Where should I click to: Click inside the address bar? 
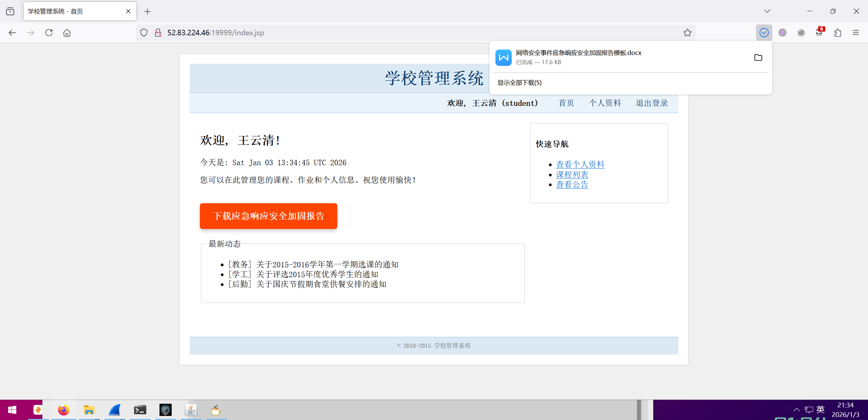point(305,33)
